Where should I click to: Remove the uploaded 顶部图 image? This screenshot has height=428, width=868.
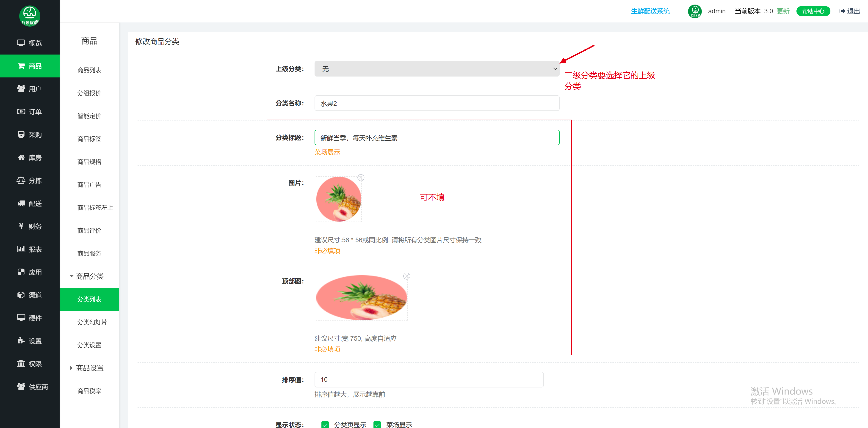407,276
